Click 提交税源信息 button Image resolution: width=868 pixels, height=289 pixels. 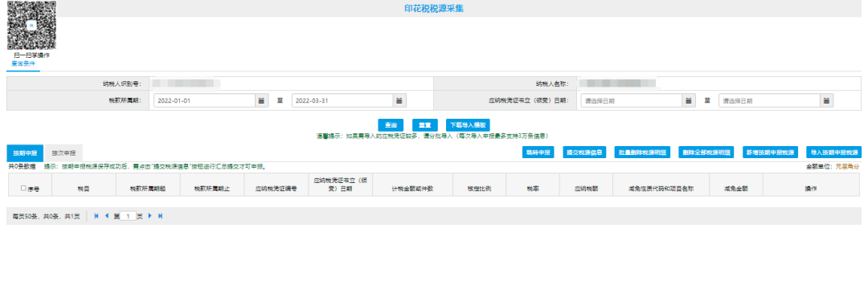(x=584, y=153)
